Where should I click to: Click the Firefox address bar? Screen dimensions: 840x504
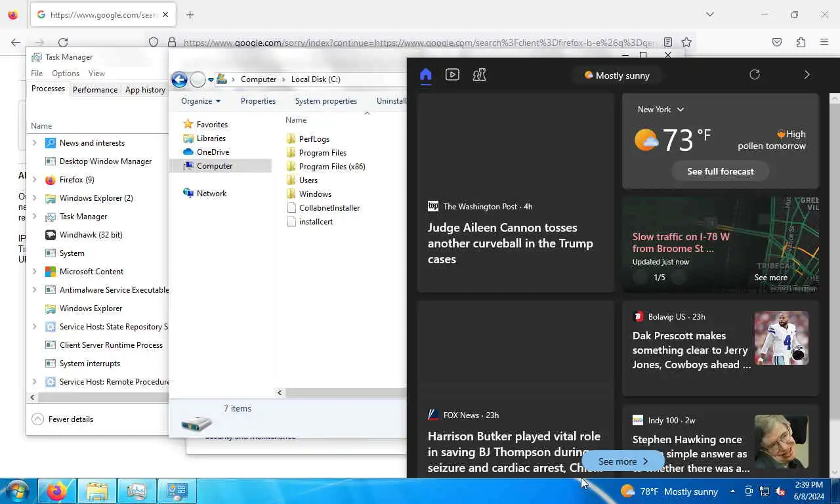tap(420, 43)
